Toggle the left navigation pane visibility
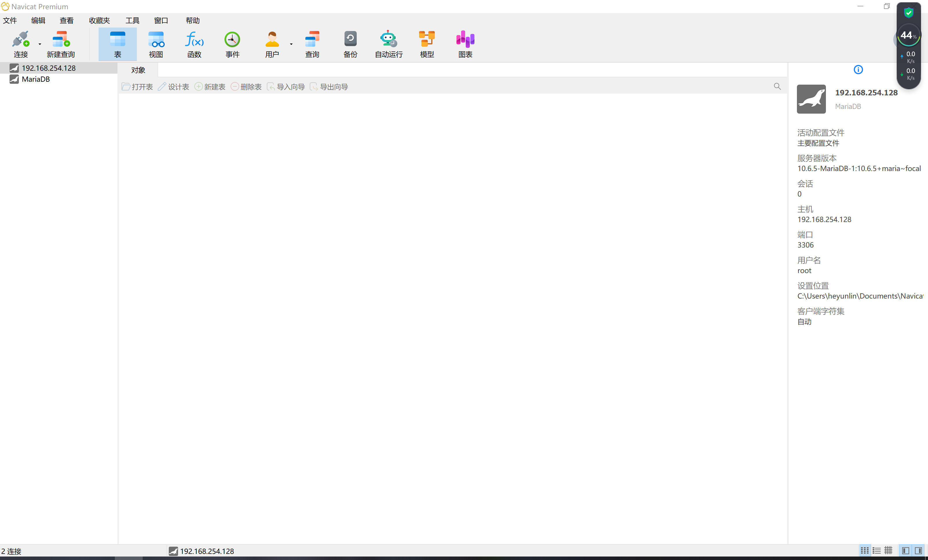 pyautogui.click(x=906, y=551)
